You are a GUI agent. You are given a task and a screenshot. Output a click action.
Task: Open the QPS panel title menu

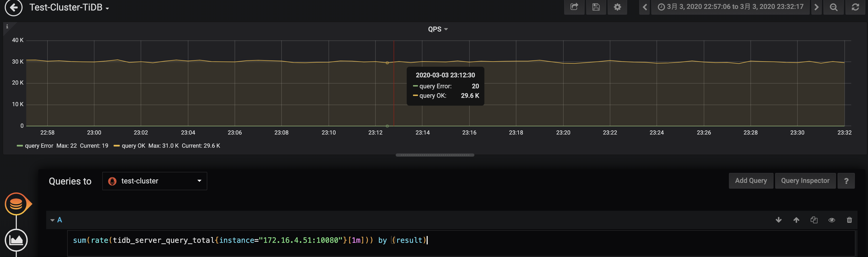coord(437,29)
